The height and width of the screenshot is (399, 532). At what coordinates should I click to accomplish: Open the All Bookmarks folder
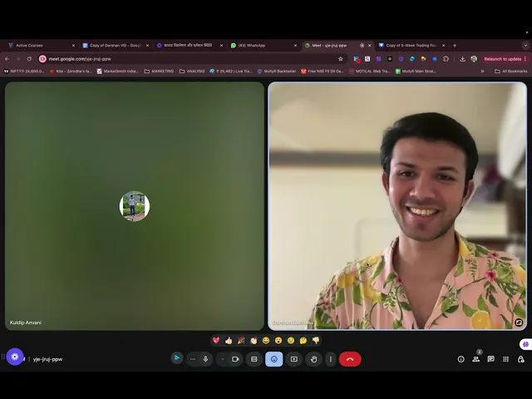click(x=511, y=71)
